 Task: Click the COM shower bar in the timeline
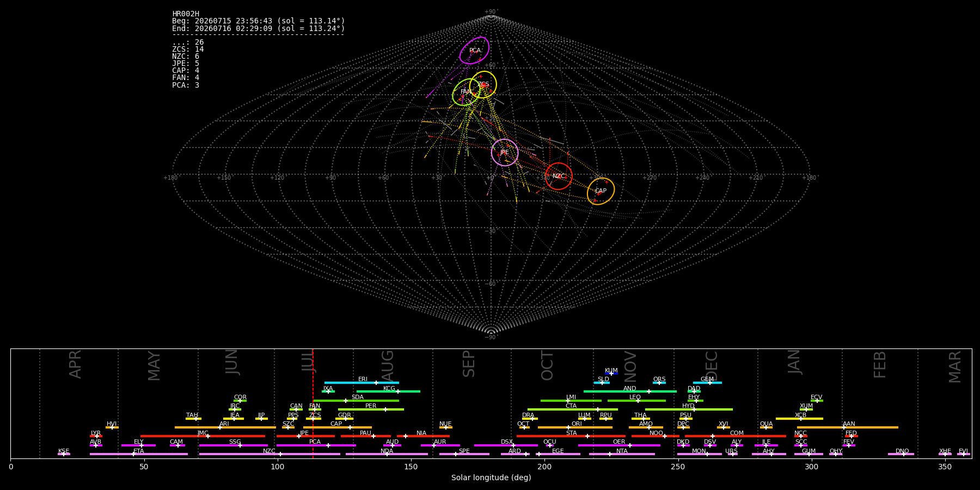(x=736, y=436)
